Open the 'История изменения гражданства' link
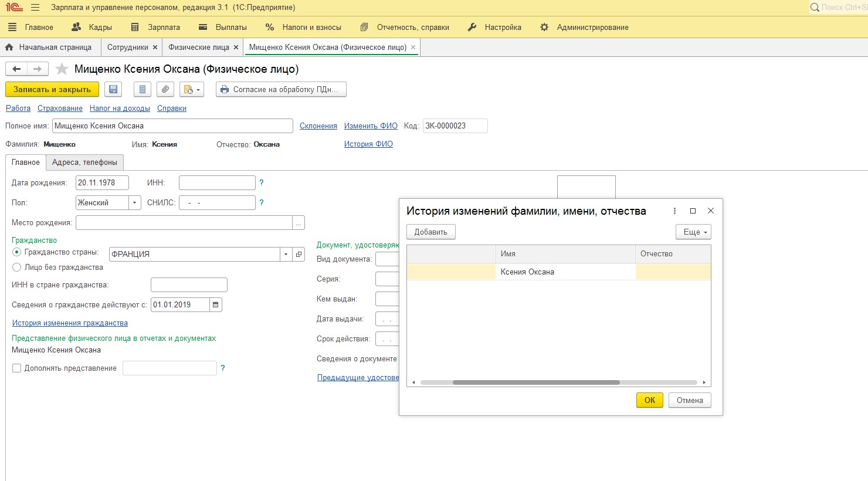The width and height of the screenshot is (868, 481). click(70, 323)
